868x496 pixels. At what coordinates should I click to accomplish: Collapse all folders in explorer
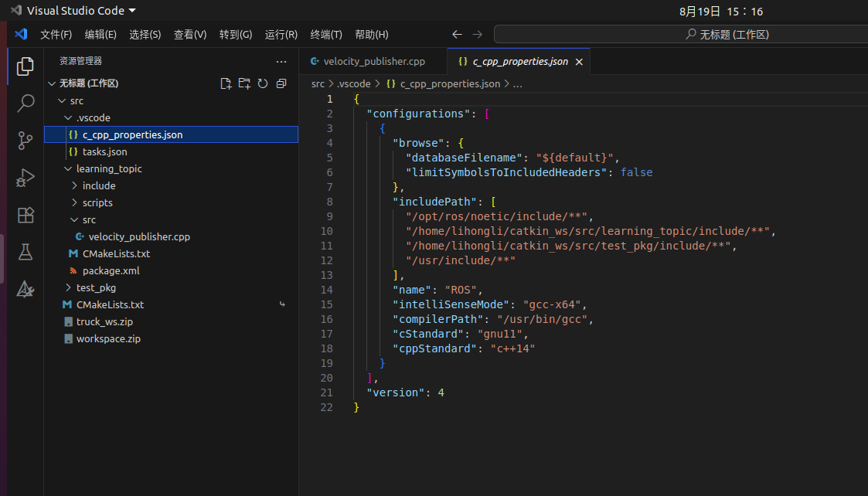coord(281,83)
